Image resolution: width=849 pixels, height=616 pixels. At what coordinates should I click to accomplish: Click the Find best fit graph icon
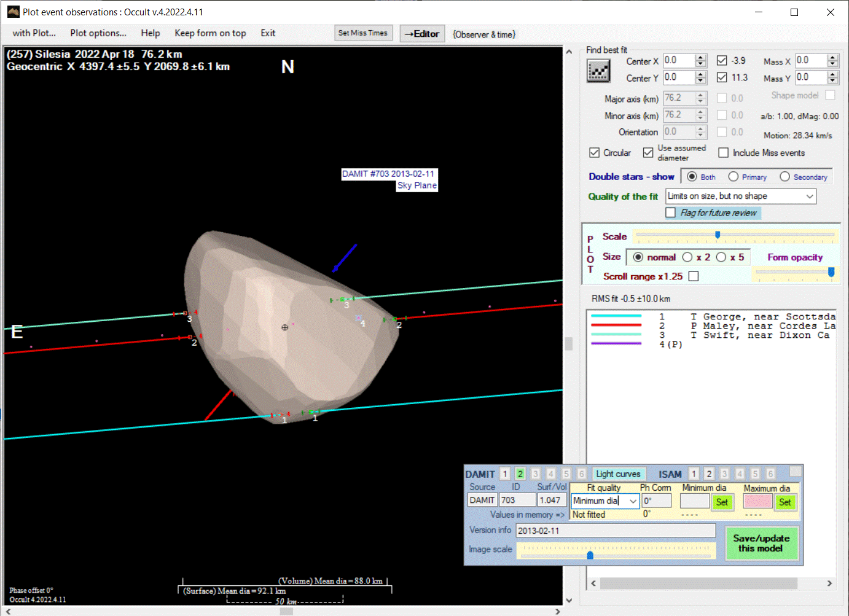coord(598,71)
